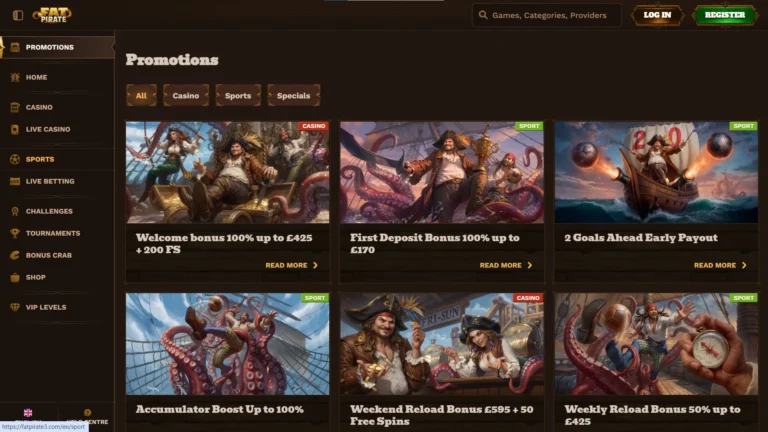This screenshot has width=768, height=432.
Task: Click the Shop bag icon
Action: pos(15,277)
